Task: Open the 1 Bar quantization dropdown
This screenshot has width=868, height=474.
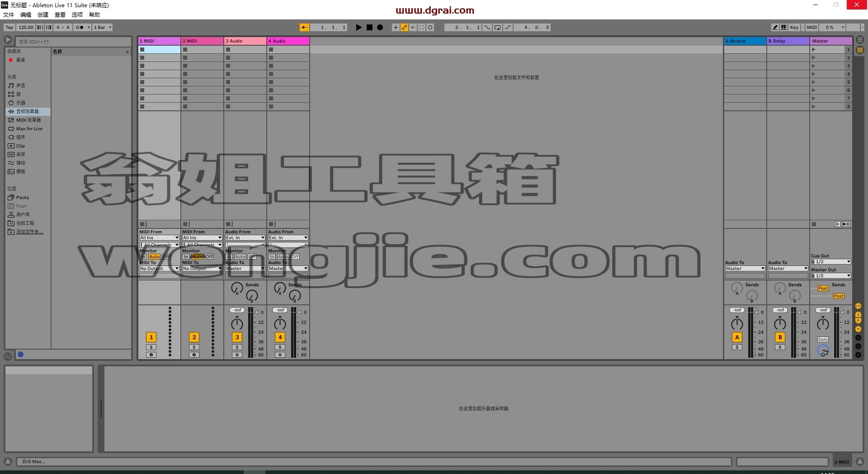Action: click(x=102, y=27)
